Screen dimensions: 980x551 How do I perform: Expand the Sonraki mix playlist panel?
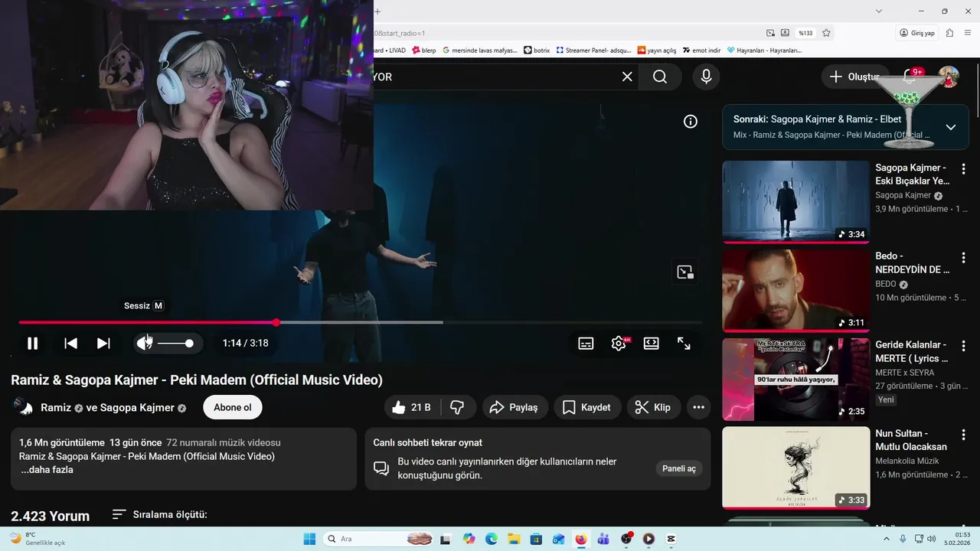tap(951, 127)
